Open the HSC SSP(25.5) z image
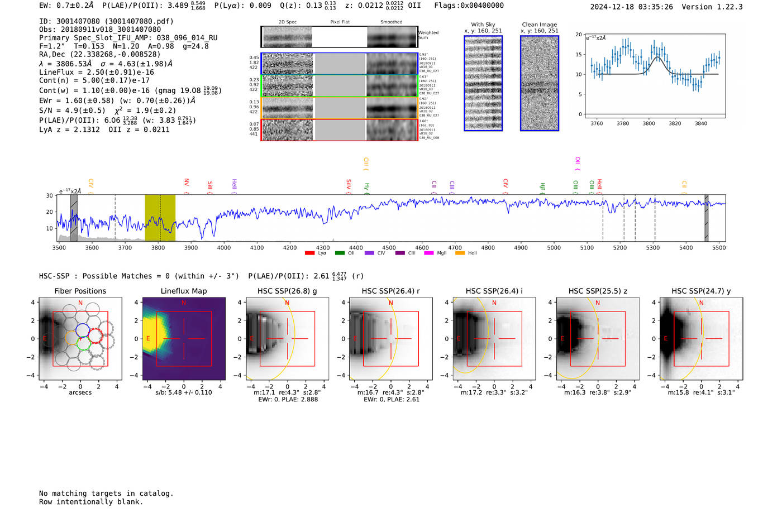This screenshot has height=532, width=782. click(598, 339)
